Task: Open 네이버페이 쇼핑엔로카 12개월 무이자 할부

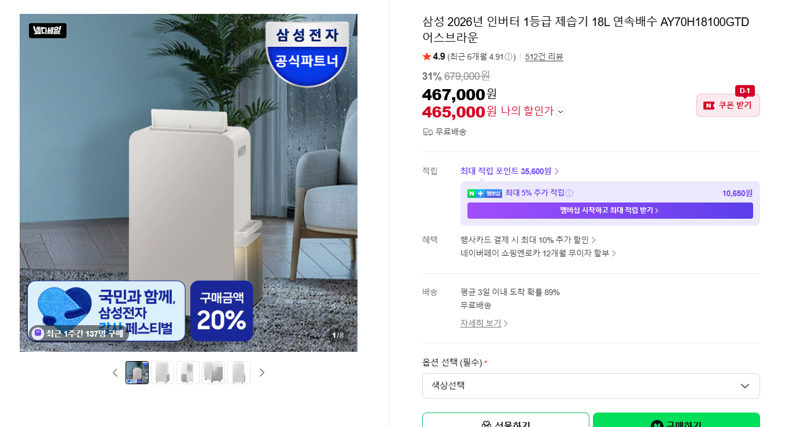Action: tap(538, 253)
